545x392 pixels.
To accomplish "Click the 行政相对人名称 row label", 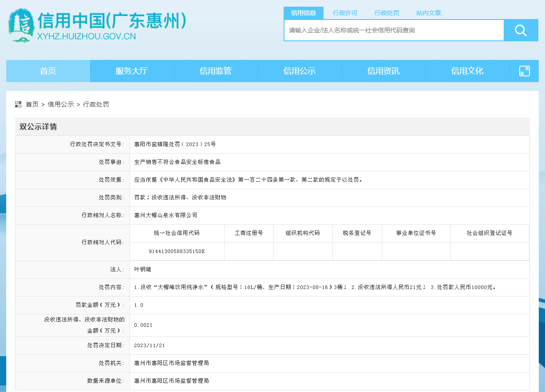I will [103, 215].
